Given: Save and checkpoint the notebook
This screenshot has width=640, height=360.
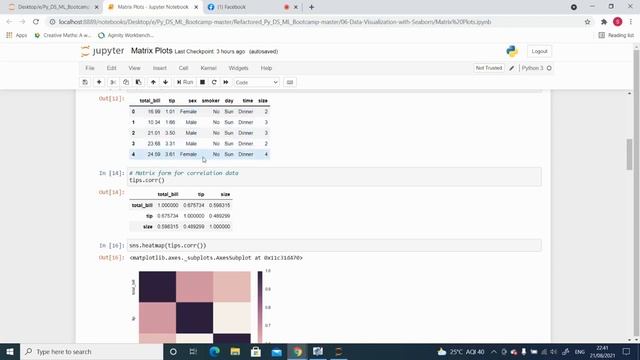Looking at the screenshot, I should pos(85,82).
